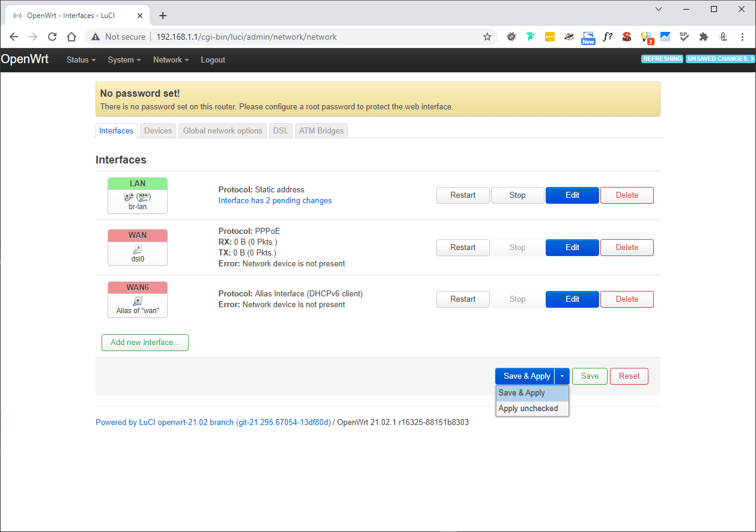
Task: Click the browser back arrow
Action: click(14, 37)
